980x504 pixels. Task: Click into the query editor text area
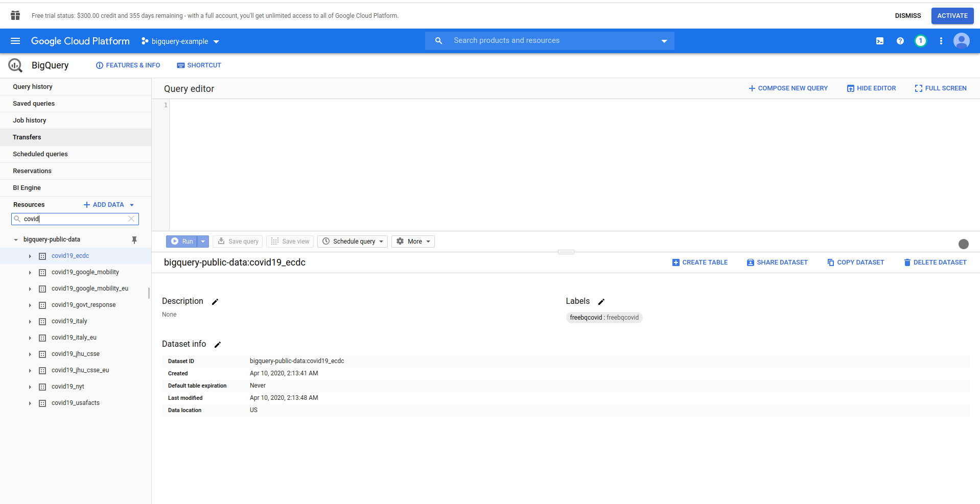click(574, 164)
